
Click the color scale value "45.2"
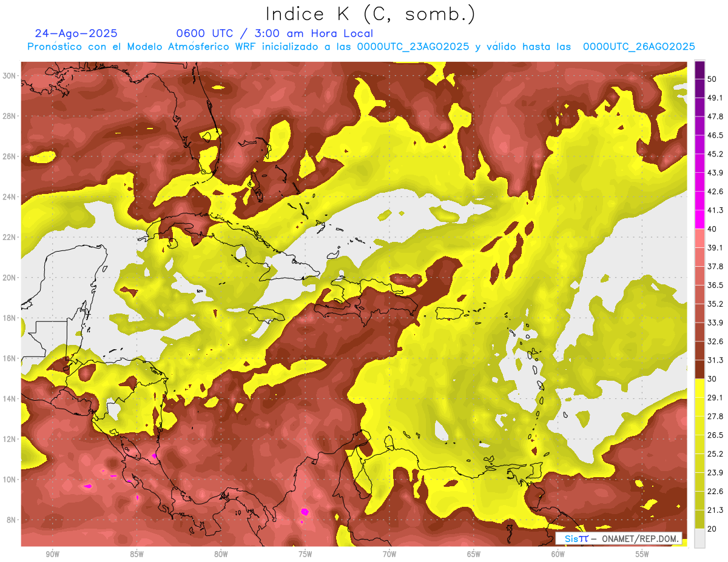click(715, 154)
